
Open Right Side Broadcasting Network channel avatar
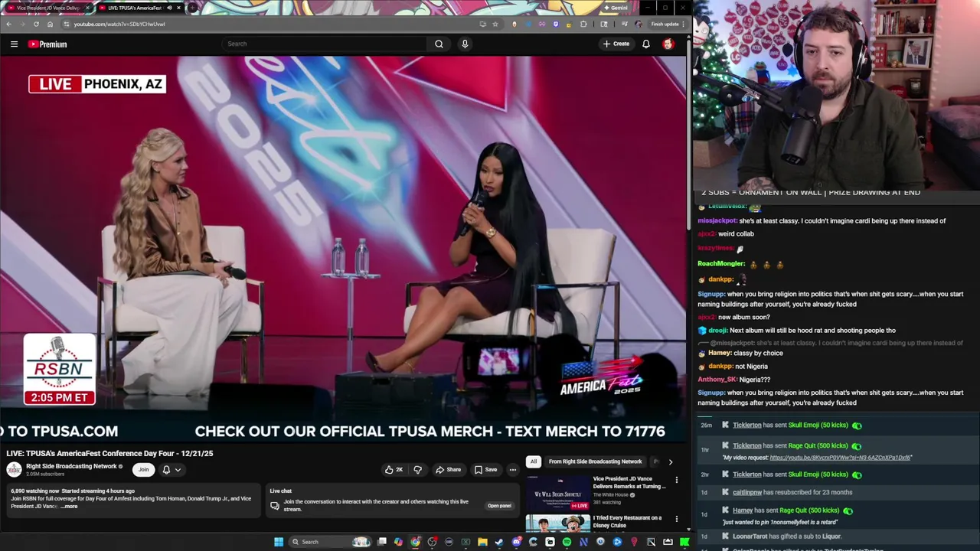point(14,470)
